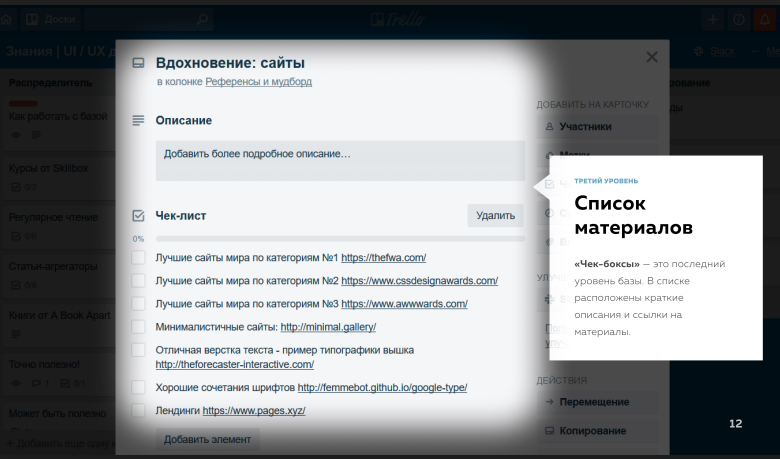This screenshot has width=780, height=459.
Task: Open the info icon in header
Action: pyautogui.click(x=739, y=19)
